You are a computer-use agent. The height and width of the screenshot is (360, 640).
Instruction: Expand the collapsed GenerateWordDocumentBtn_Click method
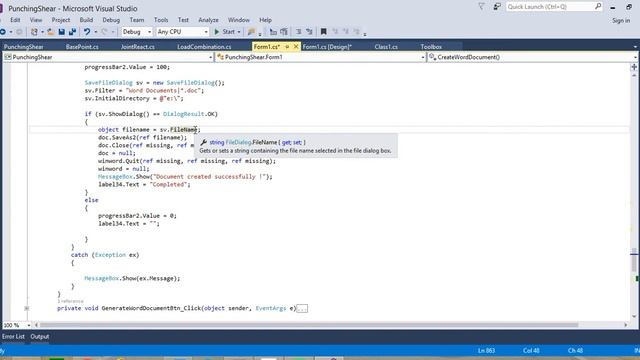[27, 309]
